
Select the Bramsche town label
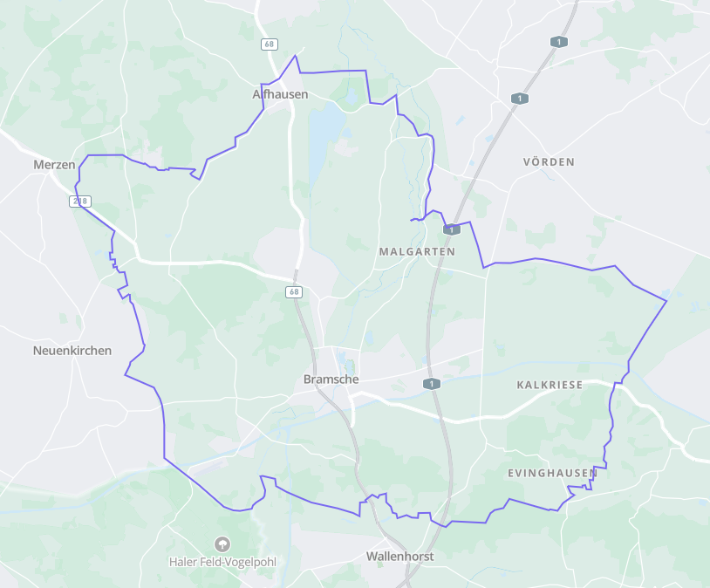point(331,379)
